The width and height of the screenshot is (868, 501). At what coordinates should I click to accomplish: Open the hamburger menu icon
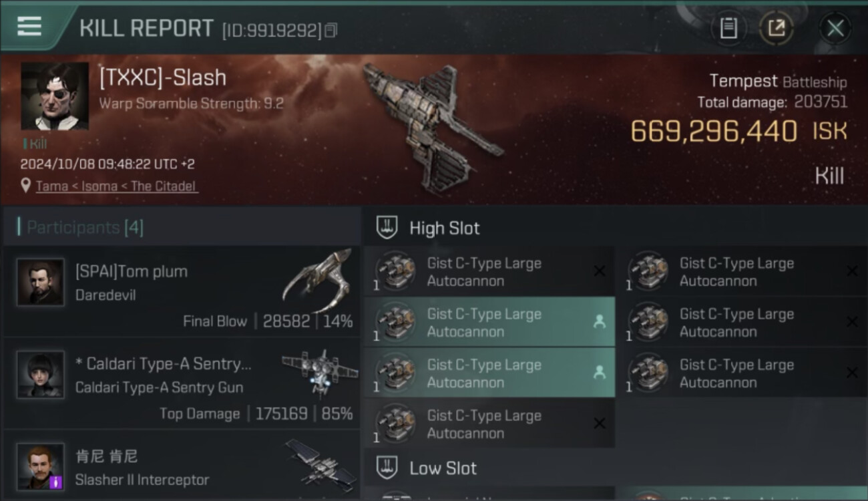pyautogui.click(x=29, y=26)
